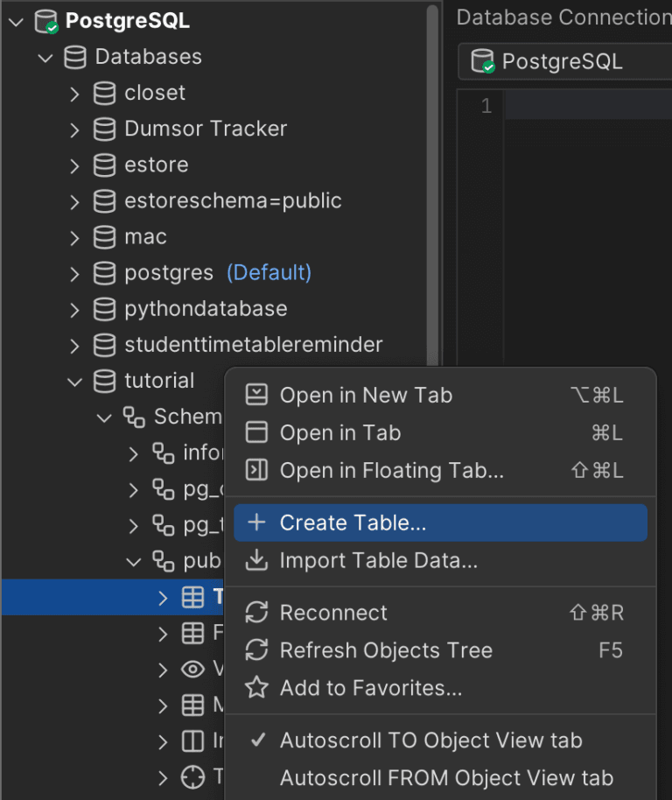This screenshot has width=672, height=800.
Task: Click the Schemas node icon under tutorial
Action: click(133, 417)
